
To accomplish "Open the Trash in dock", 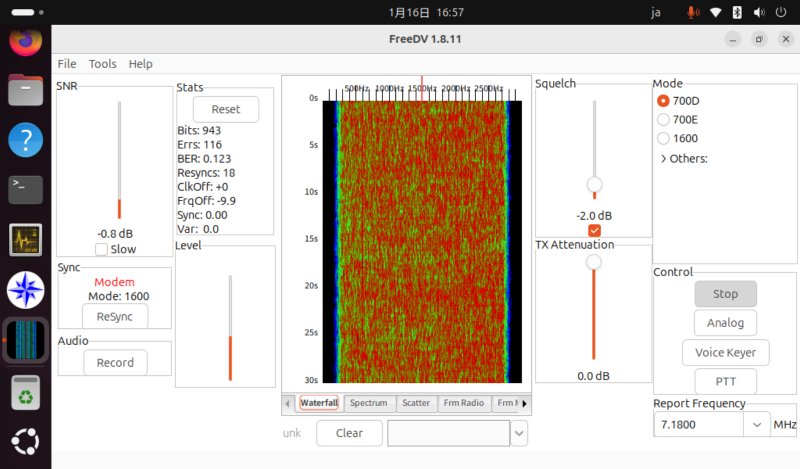I will tap(25, 392).
